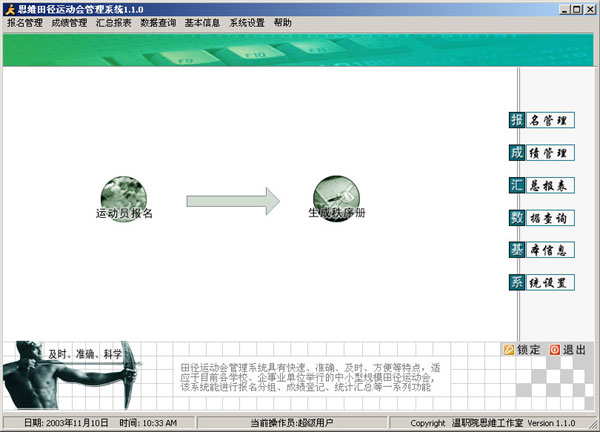Screen dimensions: 600x432
Task: Click the 运动员报名 round icon
Action: (x=123, y=192)
